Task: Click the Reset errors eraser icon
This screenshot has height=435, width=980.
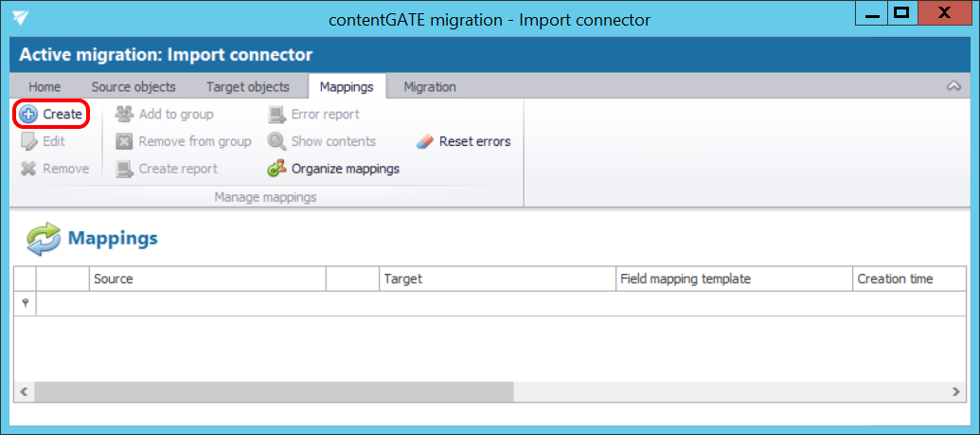Action: 425,142
